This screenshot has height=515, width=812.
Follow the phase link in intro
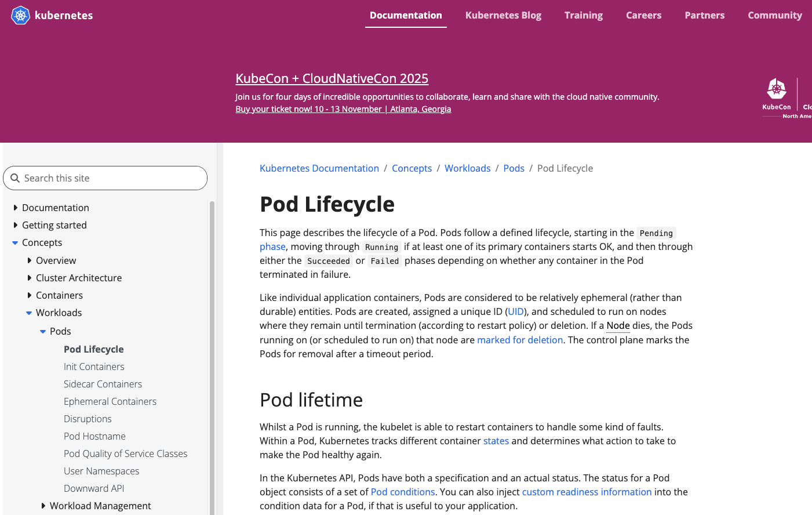(272, 246)
